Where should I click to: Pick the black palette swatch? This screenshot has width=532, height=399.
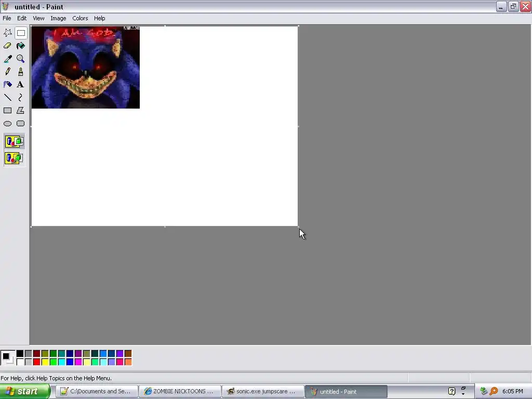point(20,354)
